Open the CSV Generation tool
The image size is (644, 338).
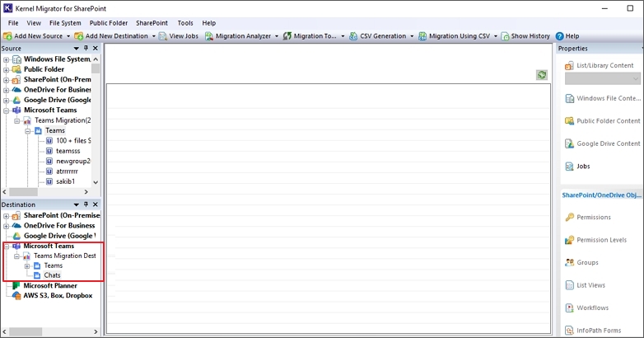[377, 36]
